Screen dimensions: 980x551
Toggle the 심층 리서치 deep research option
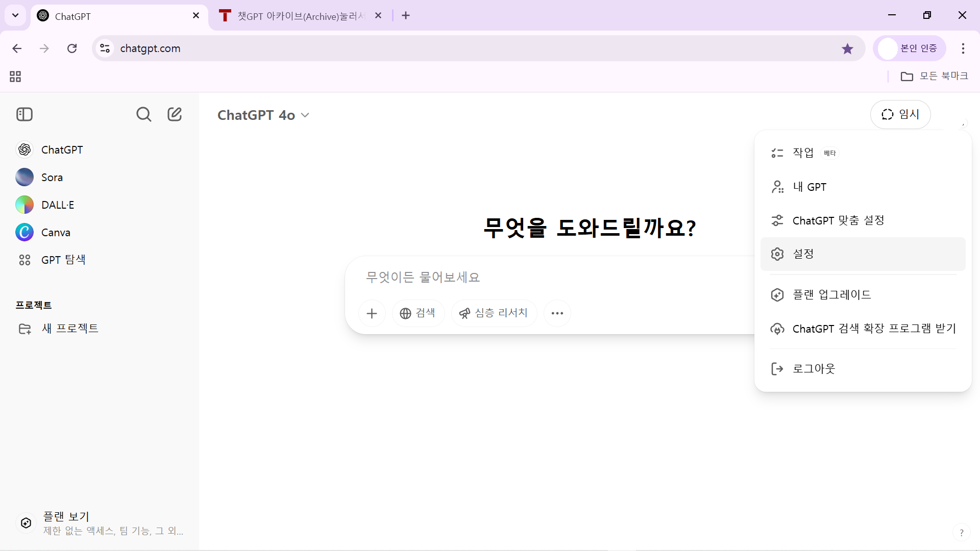tap(494, 313)
